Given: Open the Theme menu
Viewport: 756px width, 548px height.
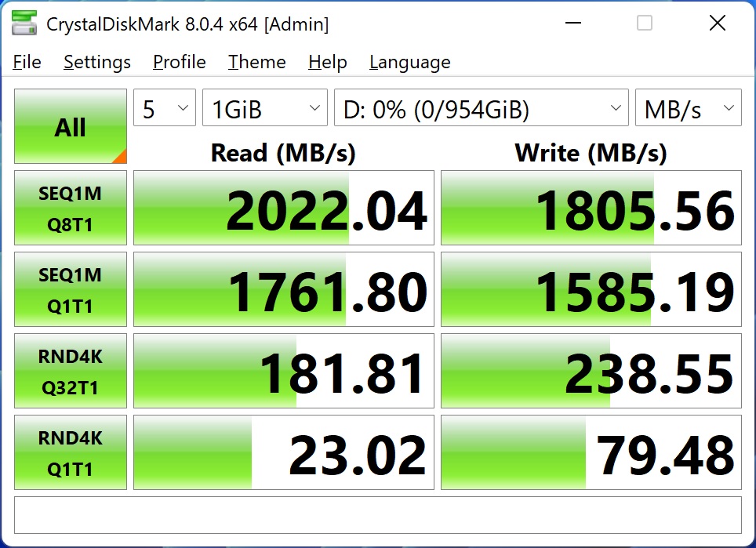Looking at the screenshot, I should tap(257, 62).
